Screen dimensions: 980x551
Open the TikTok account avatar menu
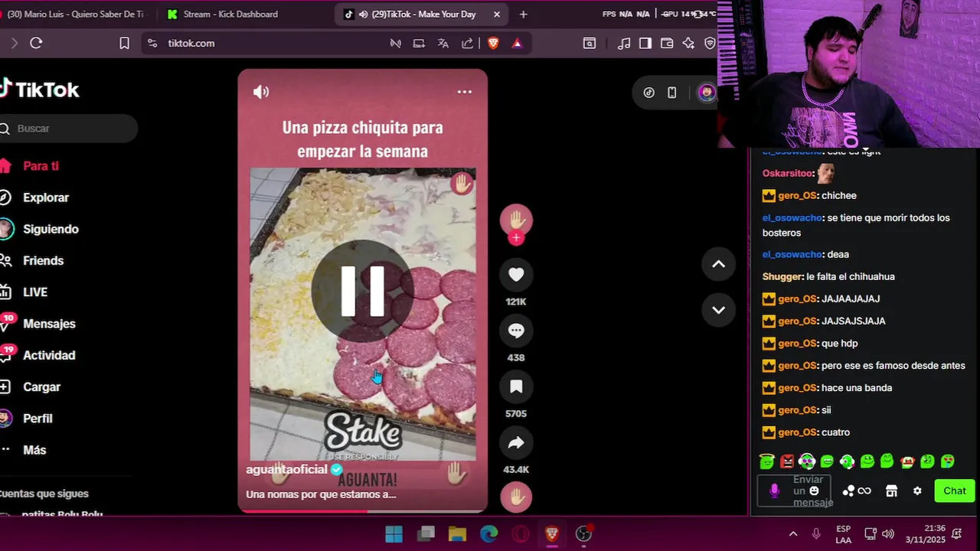point(706,93)
